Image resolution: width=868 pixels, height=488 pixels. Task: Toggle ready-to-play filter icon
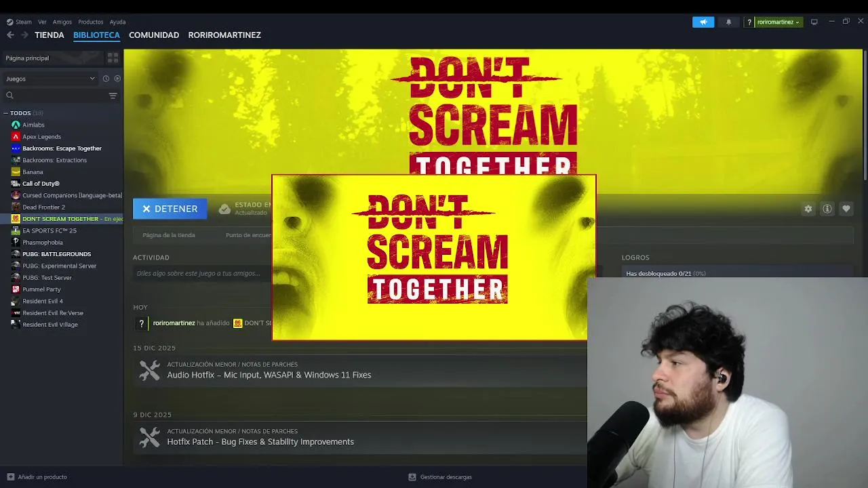(x=117, y=79)
